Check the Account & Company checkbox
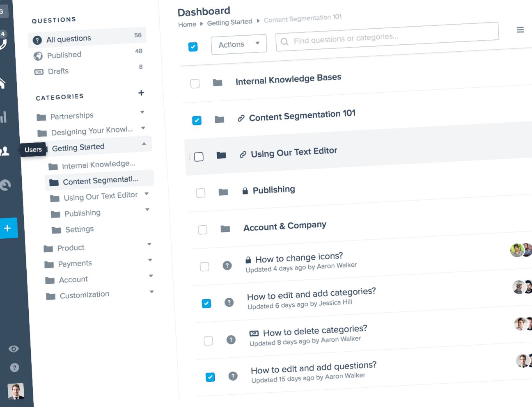 tap(202, 230)
